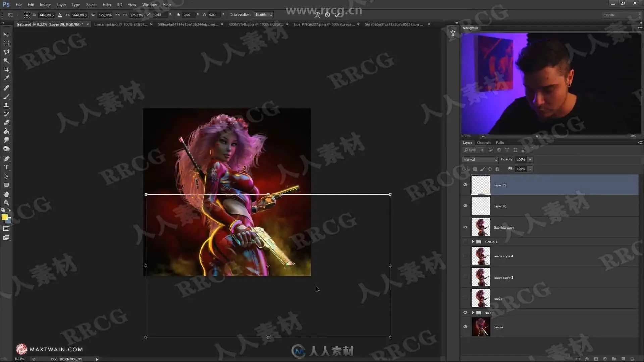This screenshot has width=644, height=362.
Task: Show the ready copy 4 layer
Action: click(465, 256)
